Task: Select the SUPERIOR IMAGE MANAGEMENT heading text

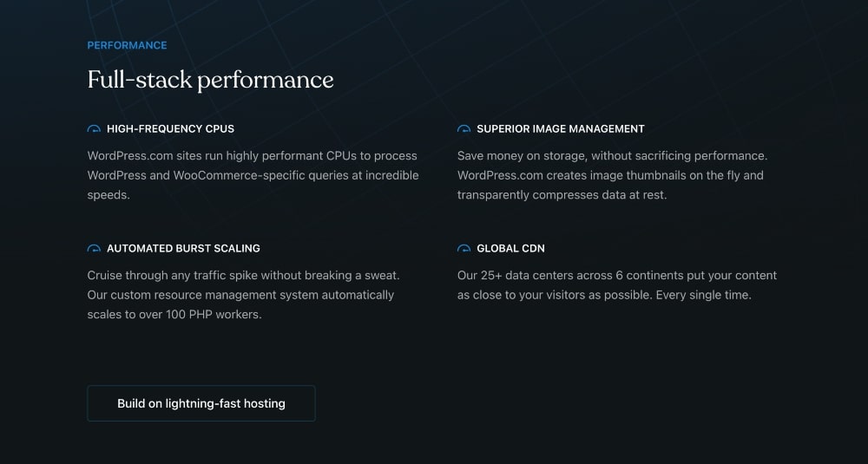Action: point(560,129)
